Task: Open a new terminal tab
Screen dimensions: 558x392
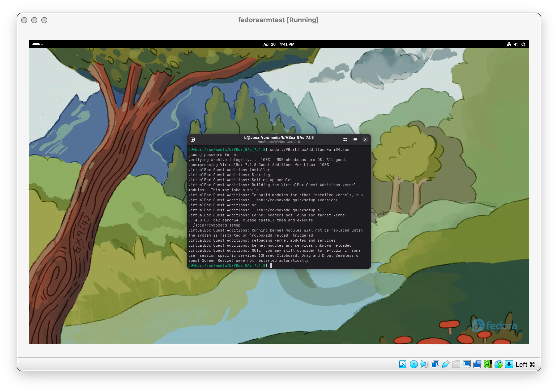Action: click(x=193, y=139)
